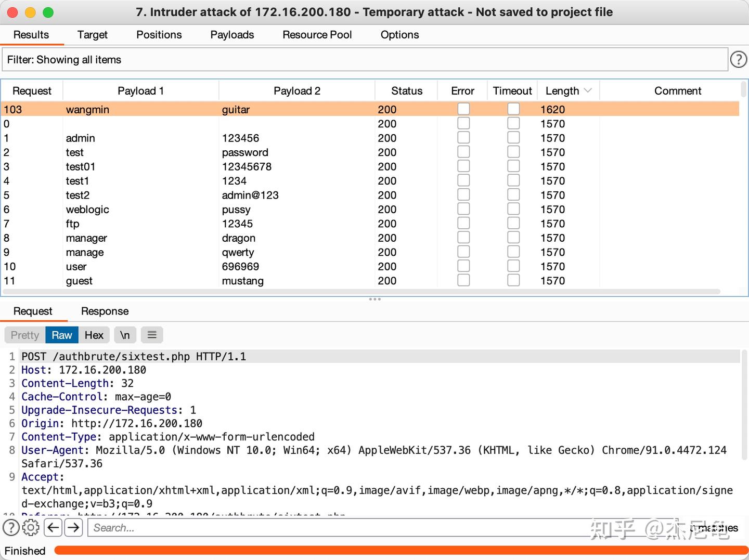Sort by Comment column header
The image size is (749, 560).
[x=677, y=90]
